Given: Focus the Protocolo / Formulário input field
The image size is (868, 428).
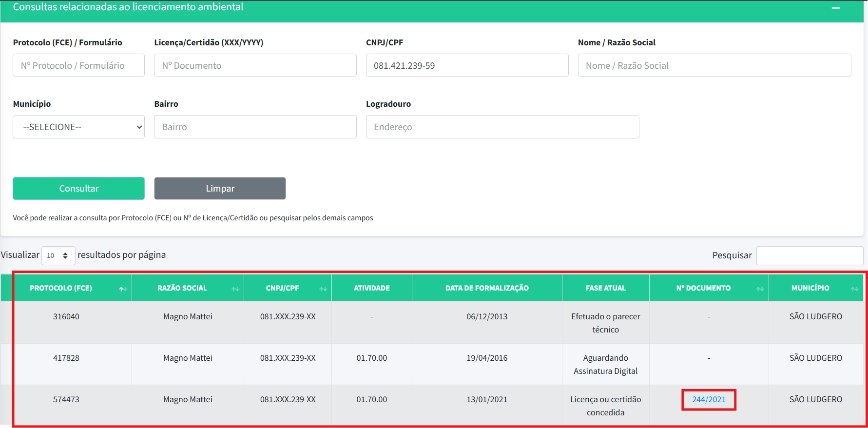Looking at the screenshot, I should pos(78,65).
